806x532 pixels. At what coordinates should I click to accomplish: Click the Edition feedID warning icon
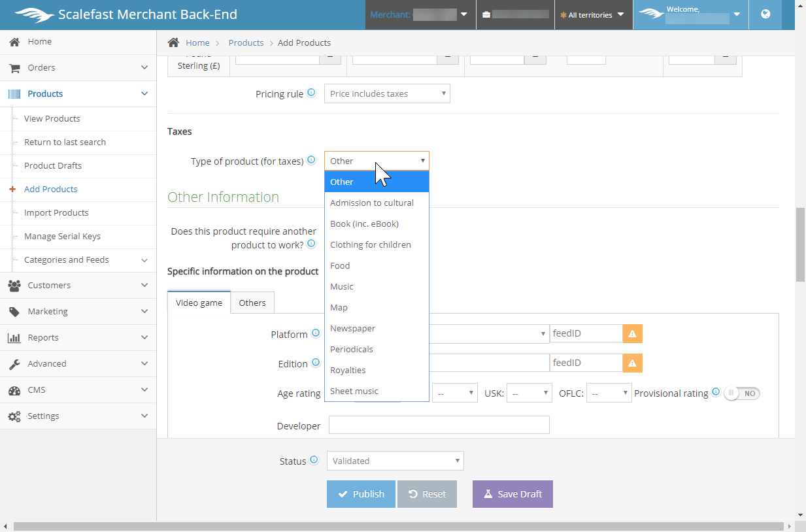[632, 363]
